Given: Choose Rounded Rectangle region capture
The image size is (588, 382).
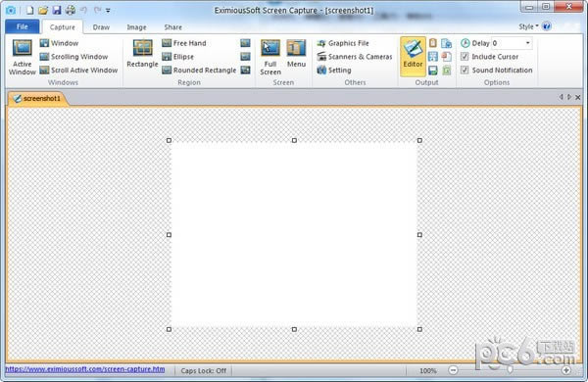Looking at the screenshot, I should click(199, 71).
